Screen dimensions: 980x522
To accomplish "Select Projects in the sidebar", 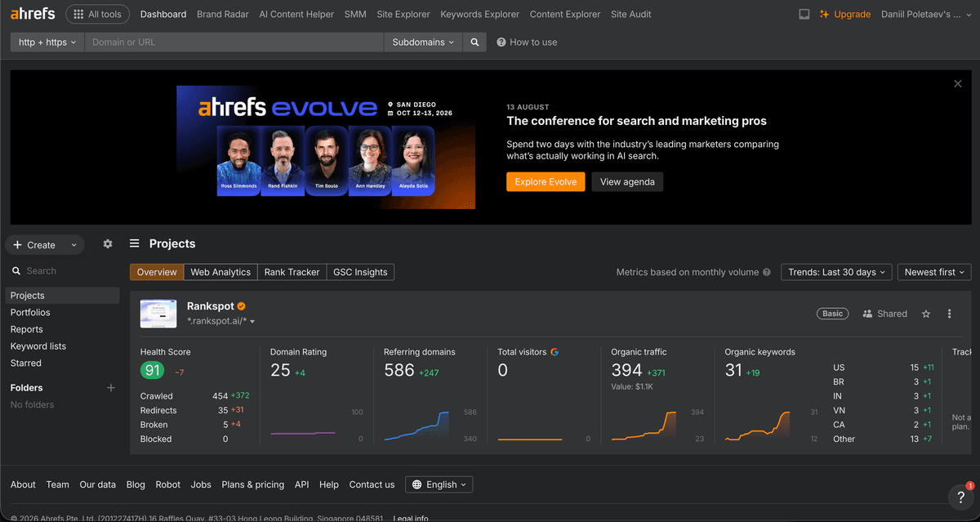I will [62, 296].
